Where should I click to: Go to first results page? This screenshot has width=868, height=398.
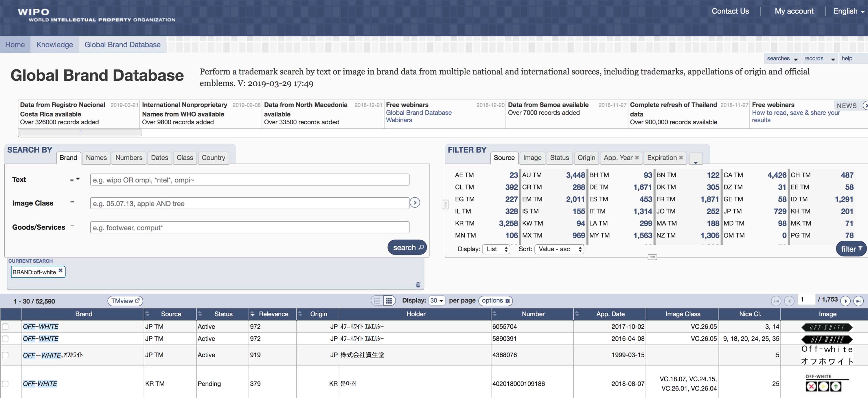click(776, 301)
